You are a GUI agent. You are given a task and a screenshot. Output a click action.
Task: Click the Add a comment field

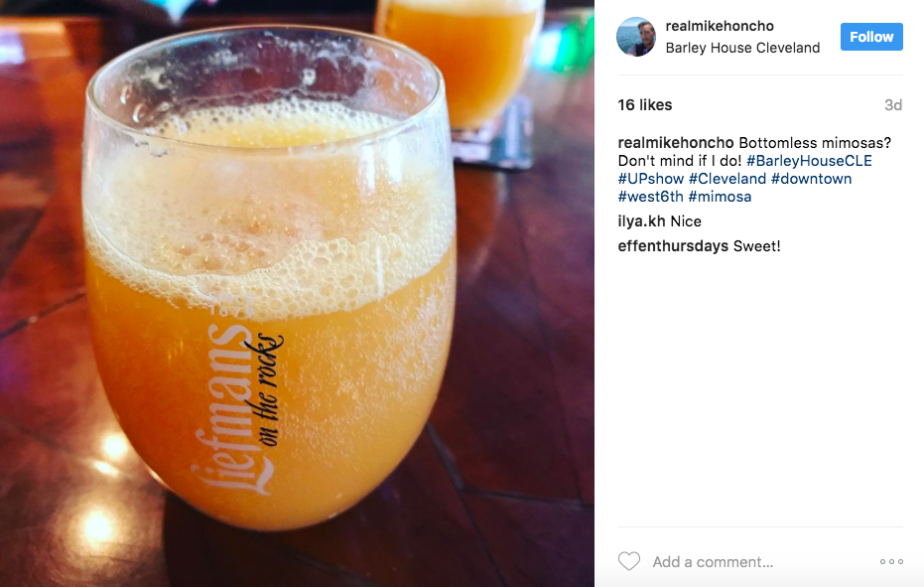[760, 561]
